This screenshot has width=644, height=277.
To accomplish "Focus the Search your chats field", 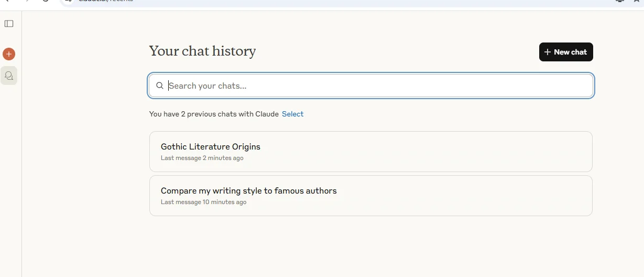I will 371,86.
